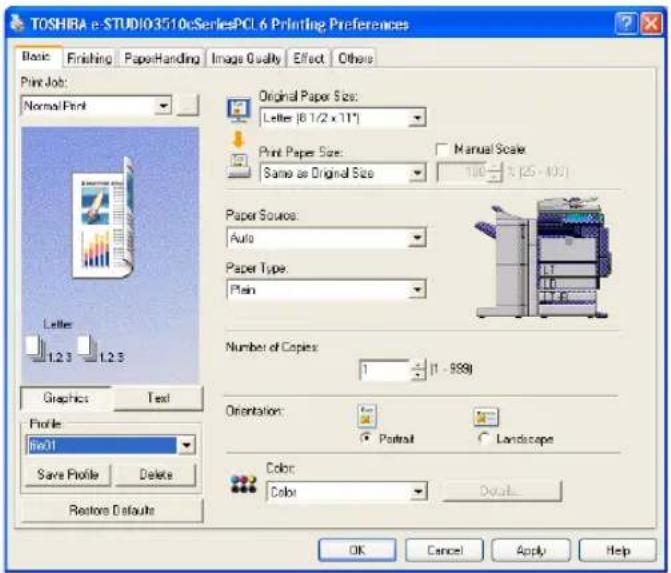Image resolution: width=671 pixels, height=573 pixels.
Task: Click the second stacked pages icon
Action: [x=88, y=348]
